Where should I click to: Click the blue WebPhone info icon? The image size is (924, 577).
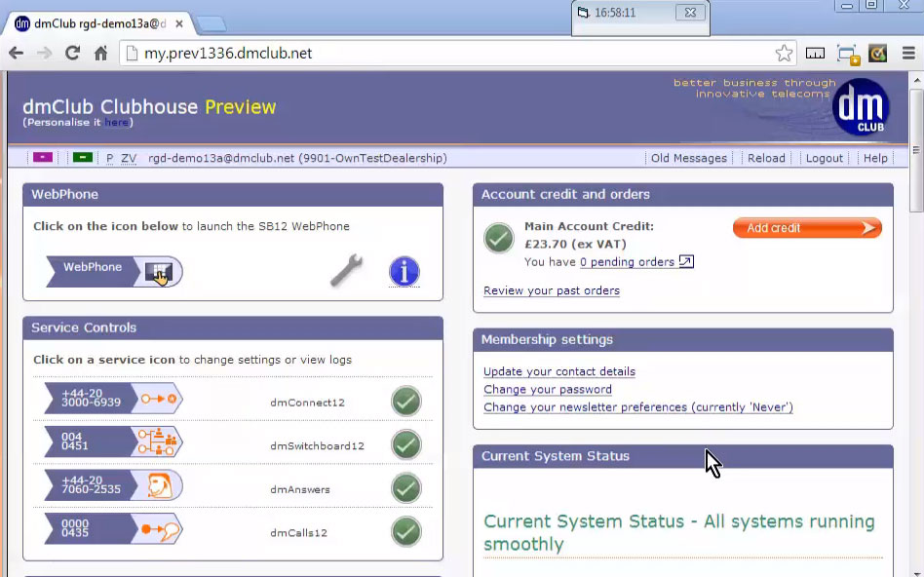click(x=404, y=271)
